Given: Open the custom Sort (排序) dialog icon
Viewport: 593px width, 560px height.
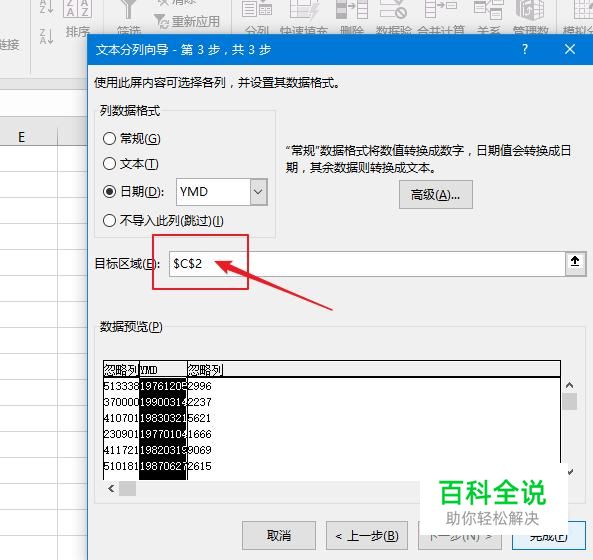Looking at the screenshot, I should pos(77,8).
